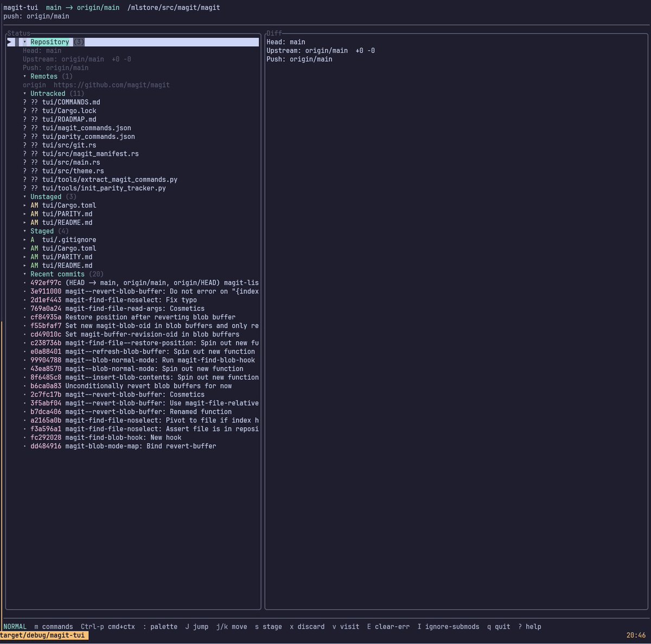Select commit cf84935a Restore position

click(x=129, y=317)
